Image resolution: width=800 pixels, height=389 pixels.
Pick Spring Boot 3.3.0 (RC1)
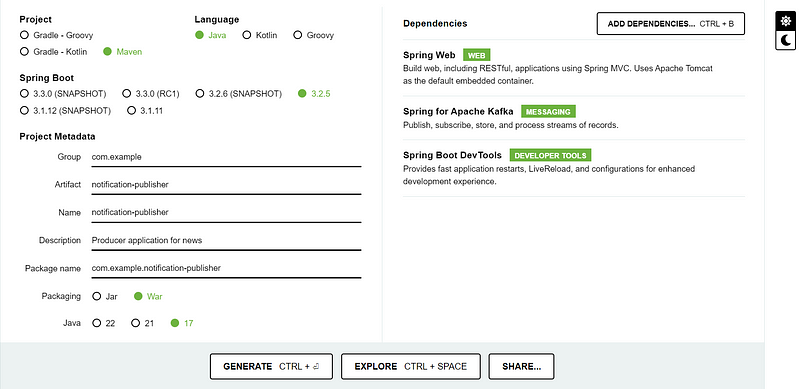[x=151, y=94]
